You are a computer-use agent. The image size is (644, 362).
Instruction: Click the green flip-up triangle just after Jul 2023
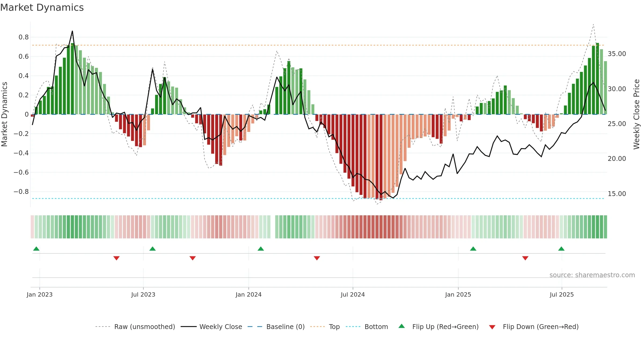point(152,249)
